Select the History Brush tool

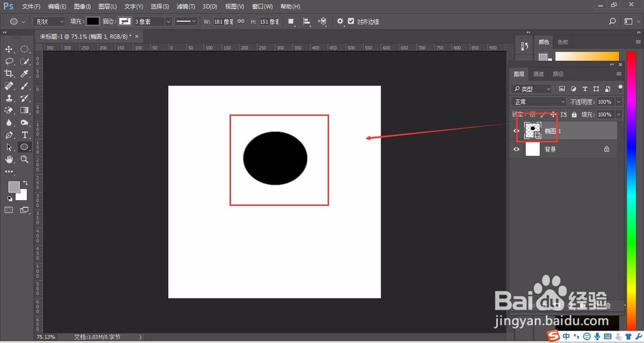point(24,98)
